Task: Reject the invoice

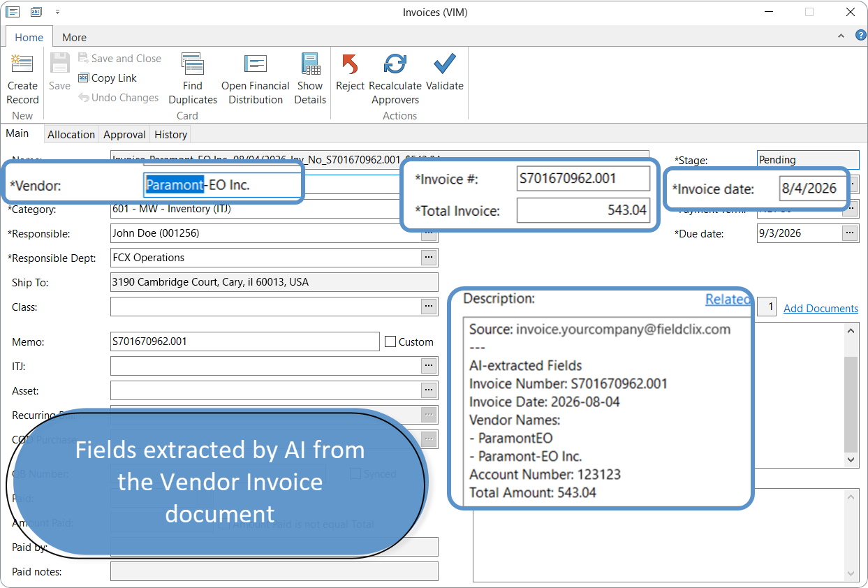Action: click(x=350, y=72)
